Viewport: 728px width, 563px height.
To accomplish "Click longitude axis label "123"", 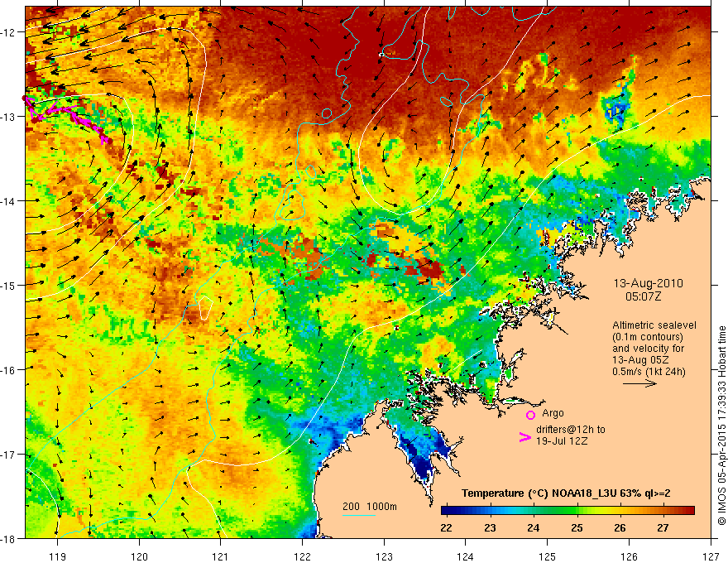I will (x=384, y=556).
